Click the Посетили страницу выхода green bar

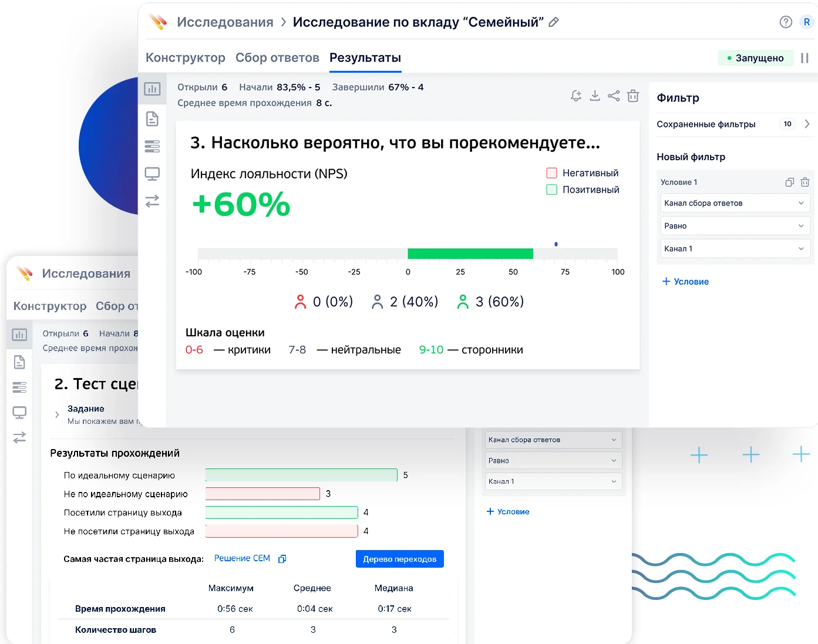(x=282, y=512)
